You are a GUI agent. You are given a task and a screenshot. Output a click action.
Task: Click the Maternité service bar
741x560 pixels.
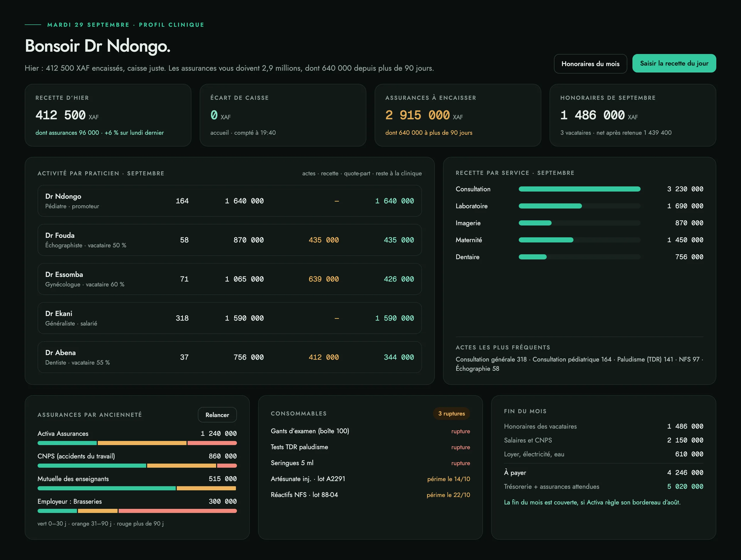tap(579, 240)
